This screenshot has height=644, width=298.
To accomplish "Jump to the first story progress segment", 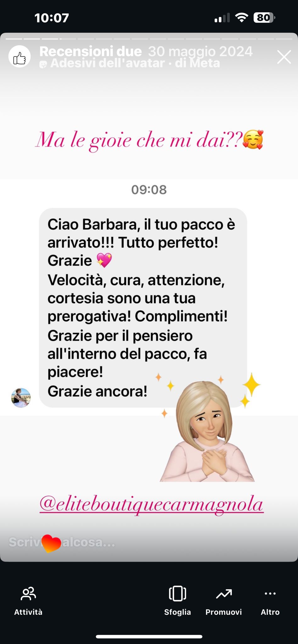I will click(14, 39).
